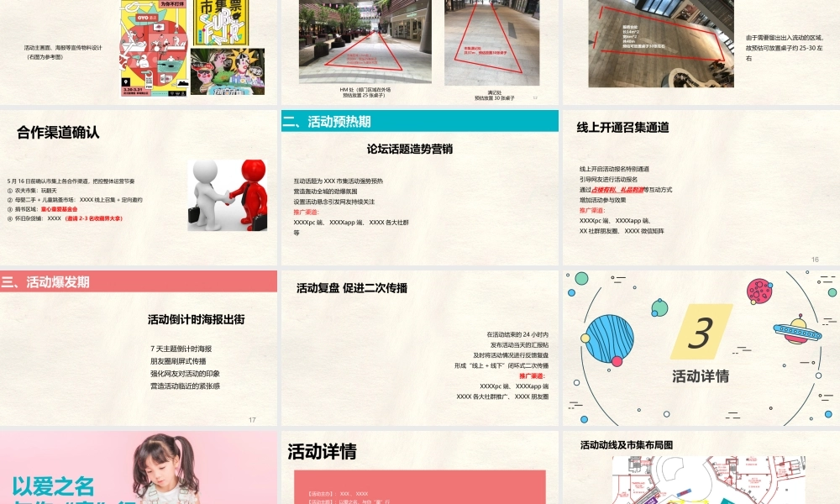Image resolution: width=840 pixels, height=504 pixels.
Task: Expand the 二、活动预热期 section banner
Action: [334, 120]
